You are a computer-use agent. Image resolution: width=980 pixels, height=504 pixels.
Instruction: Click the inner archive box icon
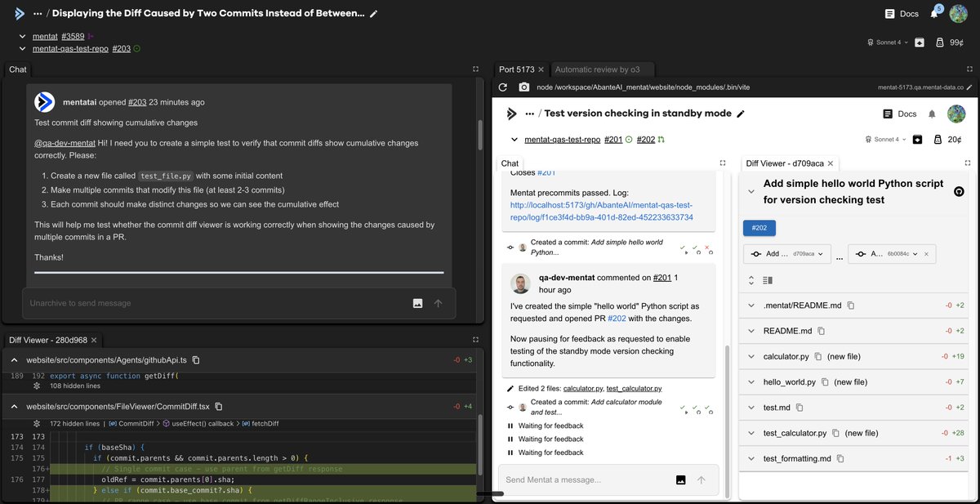pos(918,140)
